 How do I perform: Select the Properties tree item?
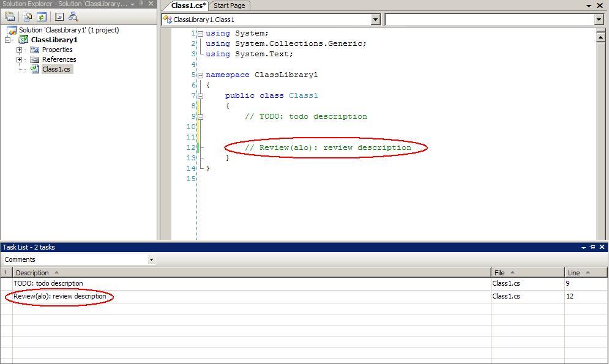(x=57, y=50)
